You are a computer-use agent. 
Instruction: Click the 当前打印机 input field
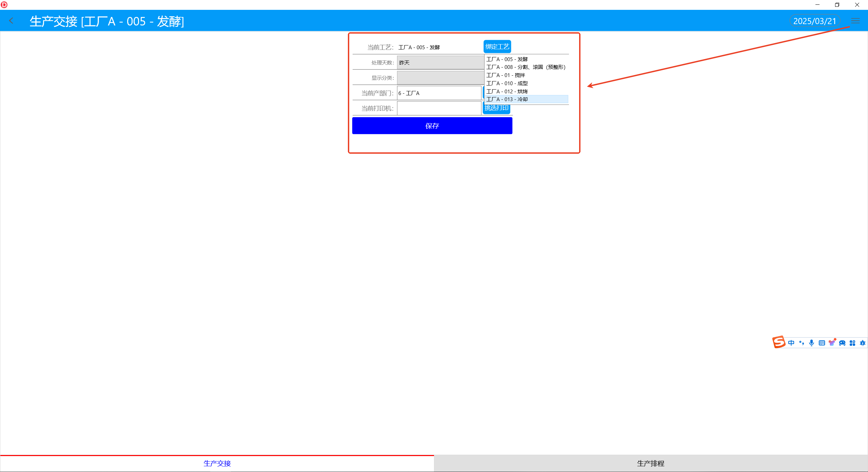[439, 109]
